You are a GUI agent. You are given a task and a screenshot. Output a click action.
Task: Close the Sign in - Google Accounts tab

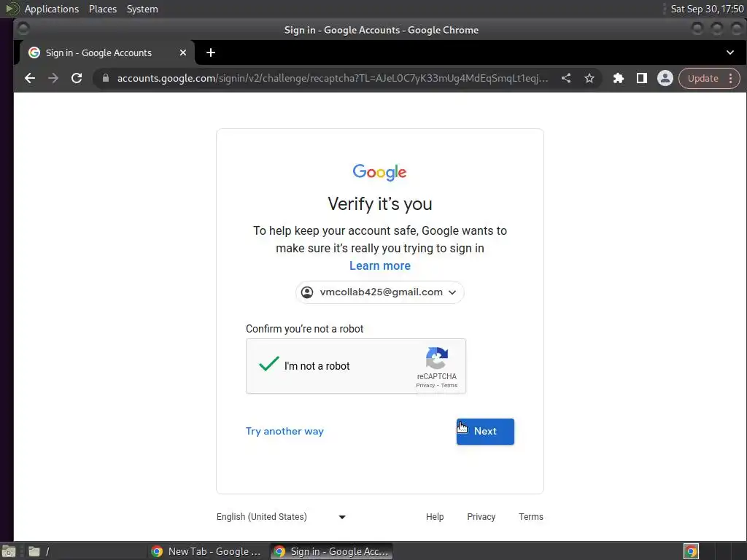(183, 52)
